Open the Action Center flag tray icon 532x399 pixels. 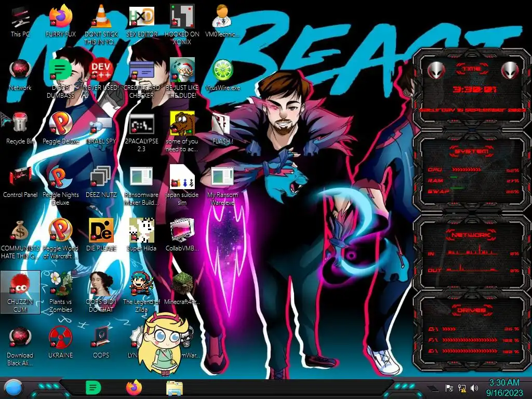[x=449, y=388]
